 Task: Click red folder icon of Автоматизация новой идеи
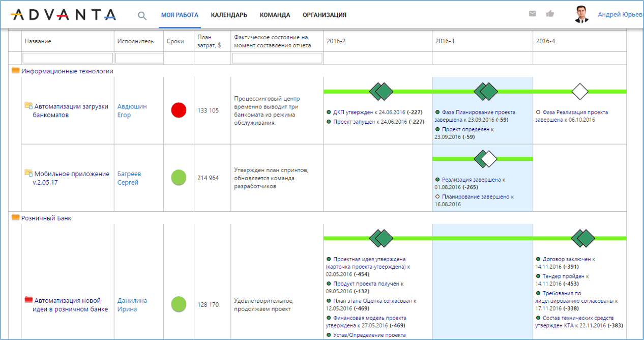click(x=28, y=300)
